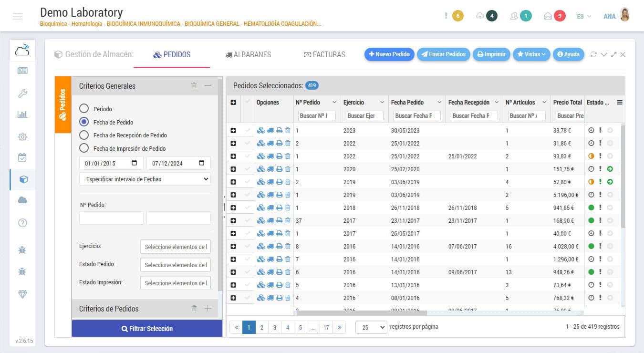Click the horizontal scrollbar under the table

tap(362, 313)
